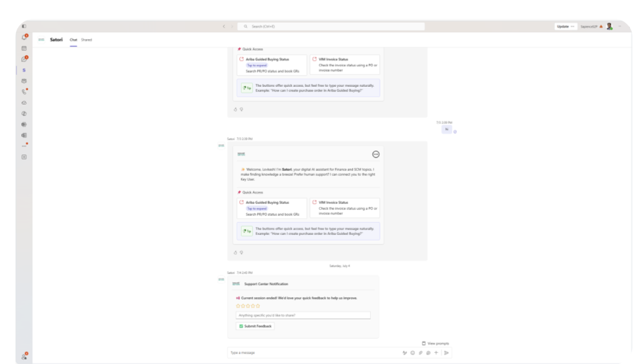This screenshot has width=635, height=364.
Task: Open VIM Invoice Status in 2:39 PM card
Action: [345, 208]
